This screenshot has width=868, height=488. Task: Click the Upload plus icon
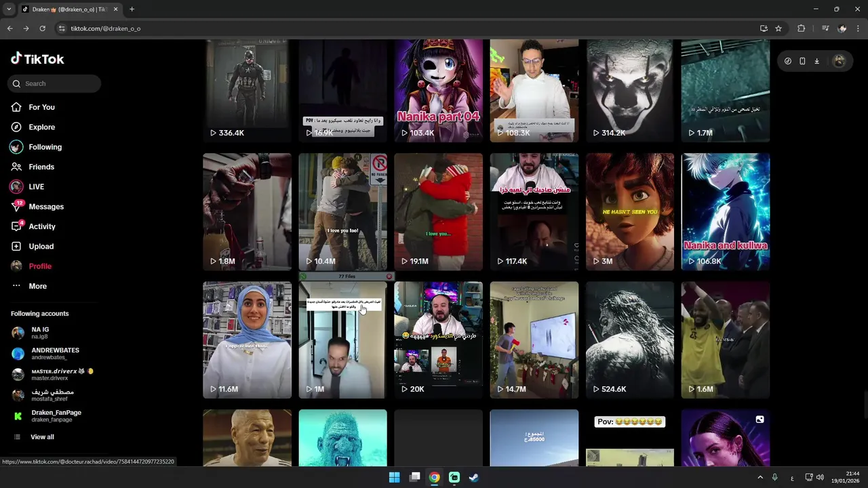(x=16, y=246)
